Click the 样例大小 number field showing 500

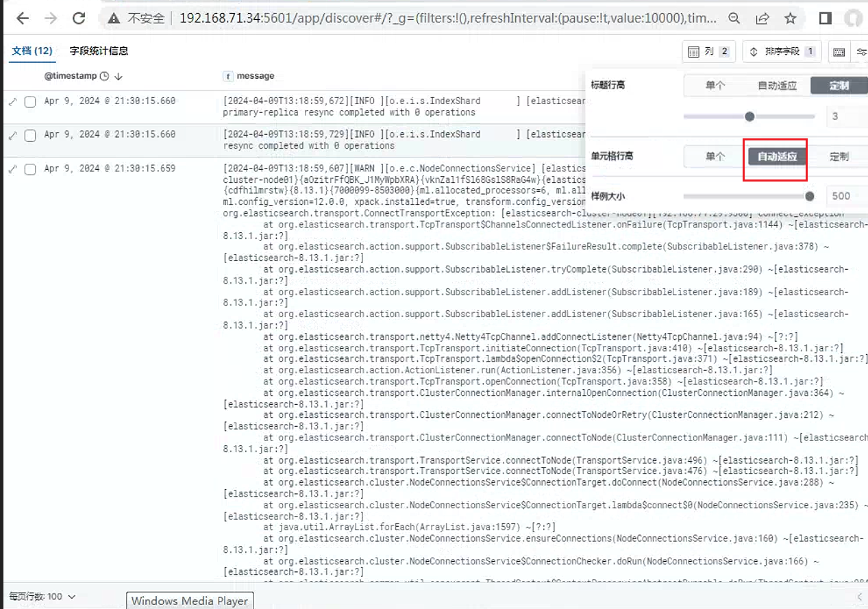(x=847, y=196)
